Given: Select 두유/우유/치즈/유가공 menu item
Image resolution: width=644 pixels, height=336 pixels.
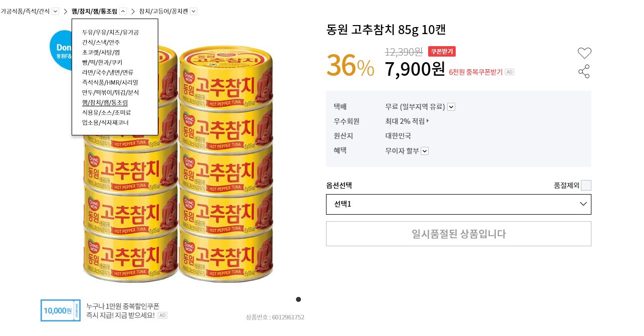Looking at the screenshot, I should 110,32.
